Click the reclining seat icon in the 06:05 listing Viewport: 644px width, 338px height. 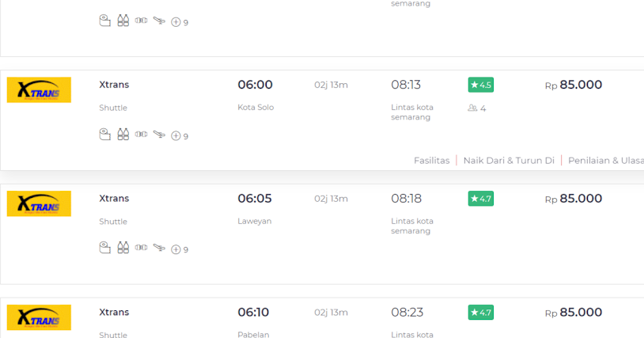pos(159,248)
